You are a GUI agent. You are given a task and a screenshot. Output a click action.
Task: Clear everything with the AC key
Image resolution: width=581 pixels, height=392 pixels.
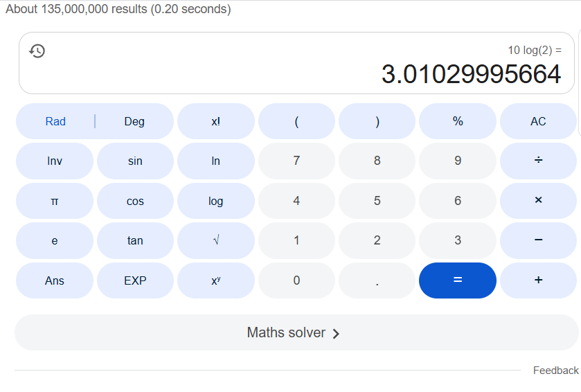[x=538, y=121]
